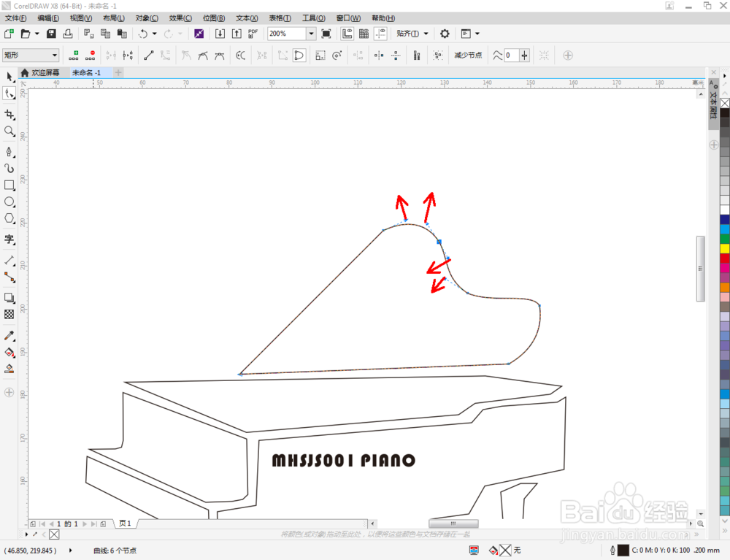Image resolution: width=730 pixels, height=560 pixels.
Task: Select the Interactive Fill bucket tool
Action: pyautogui.click(x=9, y=353)
